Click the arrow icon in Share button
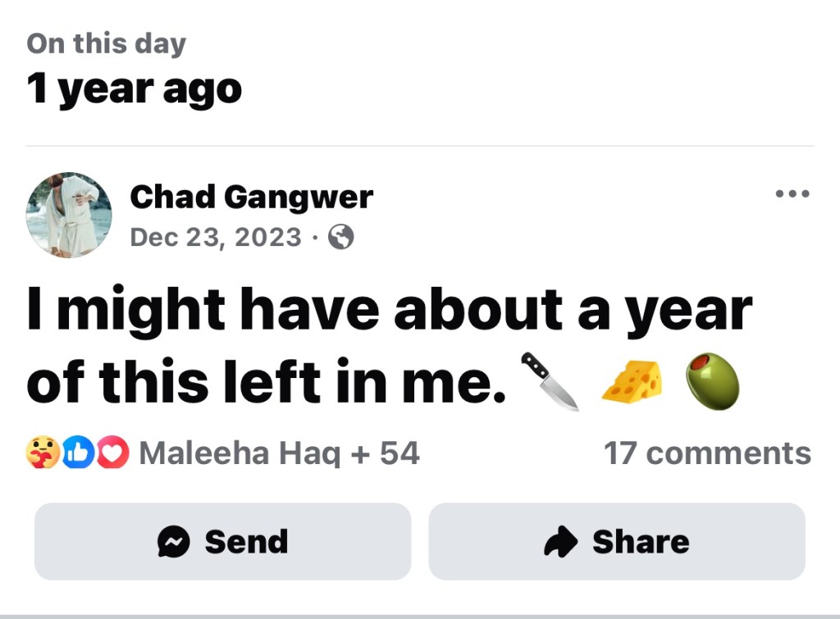The image size is (840, 619). coord(561,542)
